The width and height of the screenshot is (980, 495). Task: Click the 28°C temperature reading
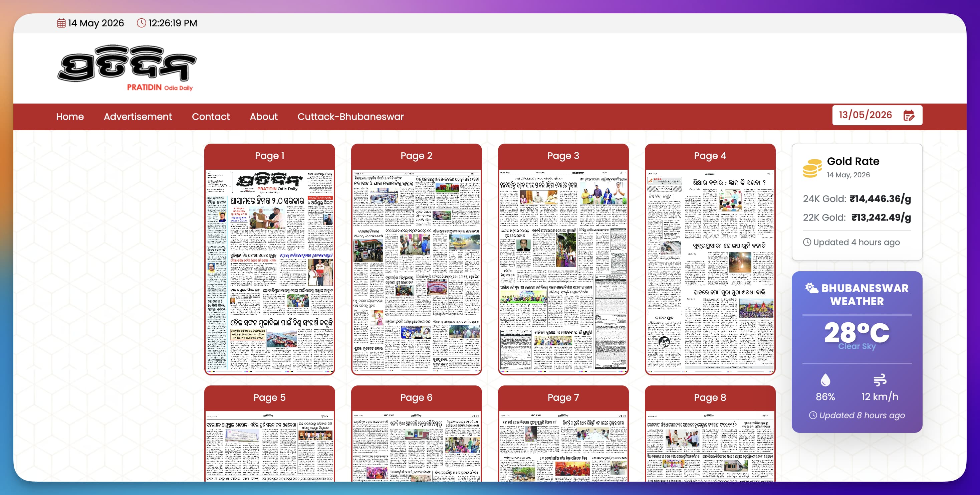857,332
